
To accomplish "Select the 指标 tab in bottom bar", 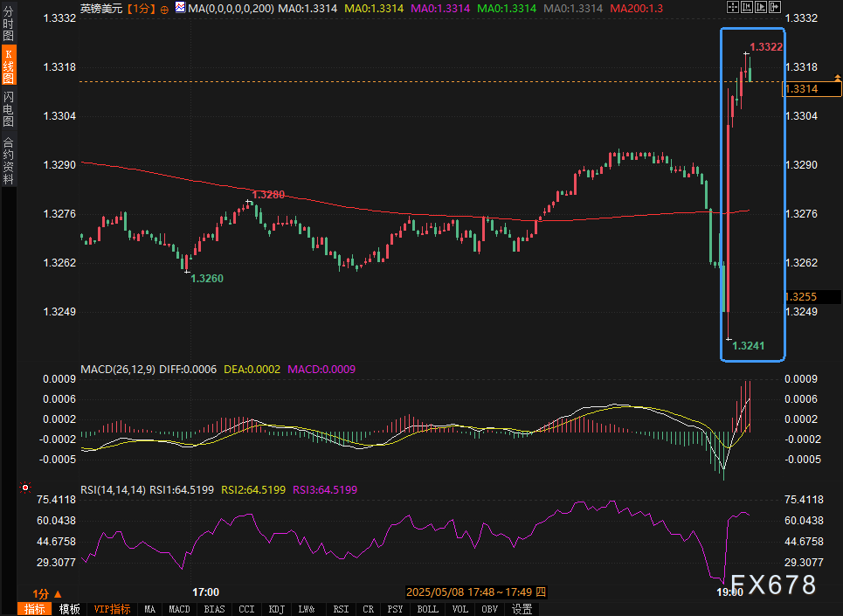I will (36, 609).
